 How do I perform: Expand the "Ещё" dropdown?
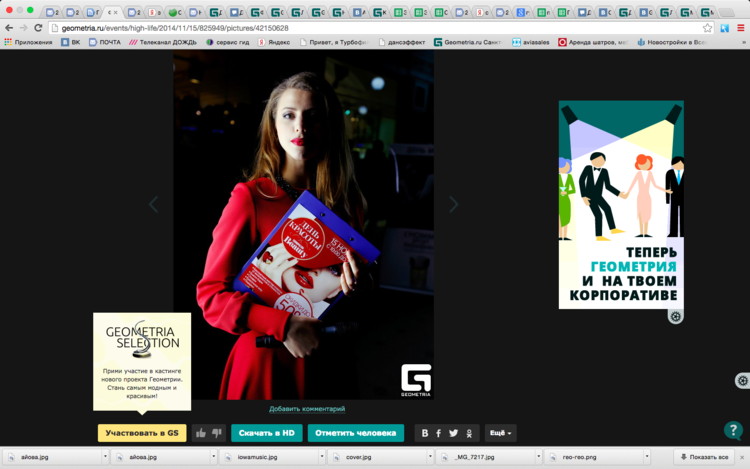point(500,433)
